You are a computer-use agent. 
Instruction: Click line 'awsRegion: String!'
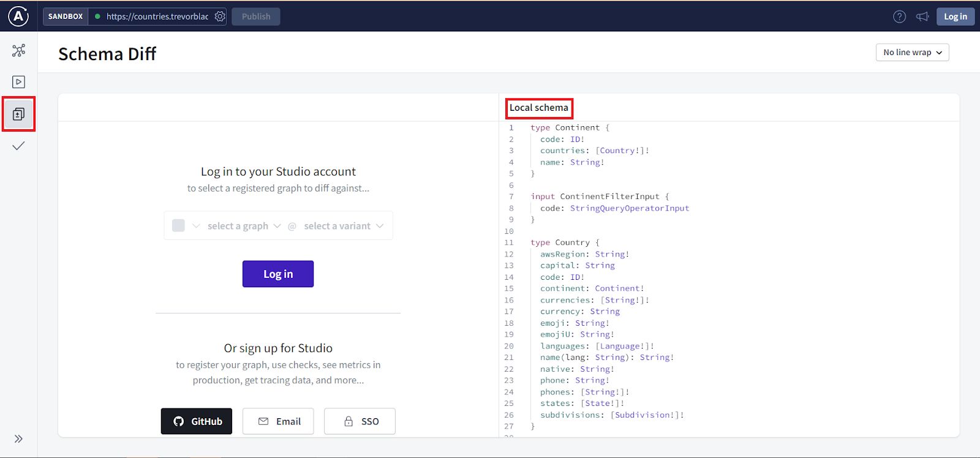coord(584,254)
